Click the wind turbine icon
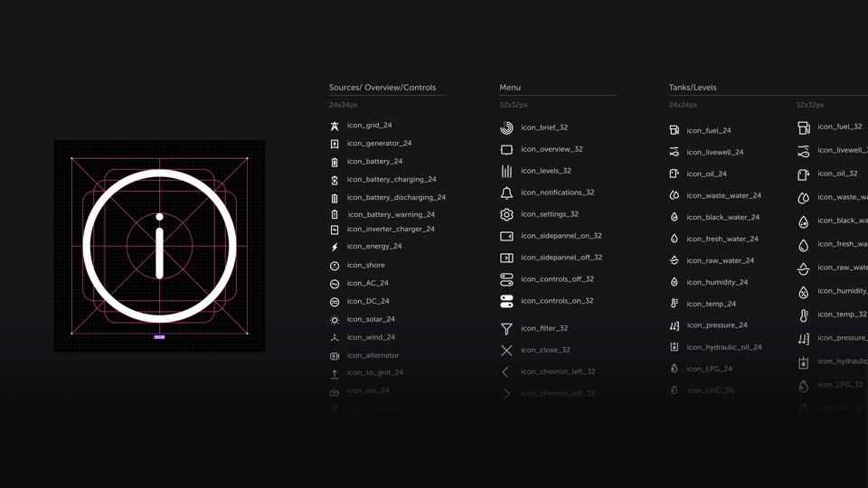The height and width of the screenshot is (488, 868). click(x=335, y=337)
